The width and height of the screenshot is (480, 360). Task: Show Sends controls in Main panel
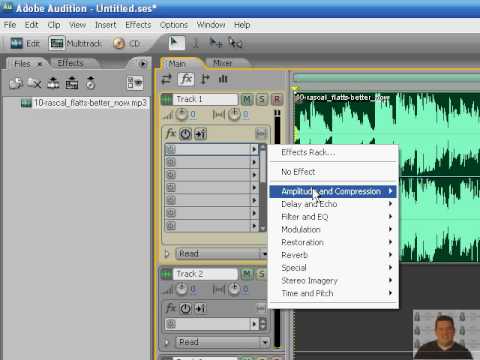205,79
